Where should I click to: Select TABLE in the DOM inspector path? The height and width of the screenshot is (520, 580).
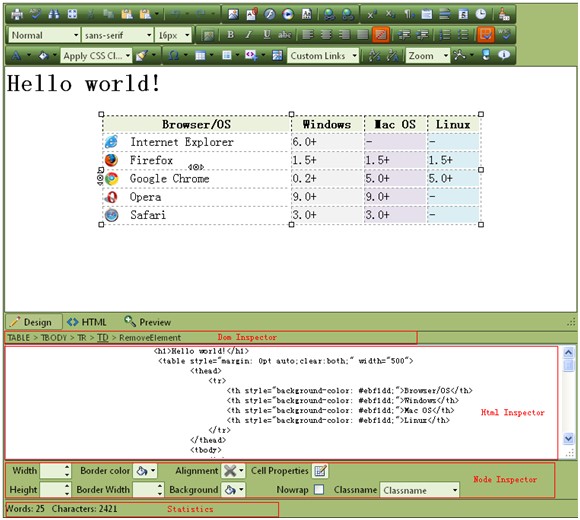(x=18, y=338)
